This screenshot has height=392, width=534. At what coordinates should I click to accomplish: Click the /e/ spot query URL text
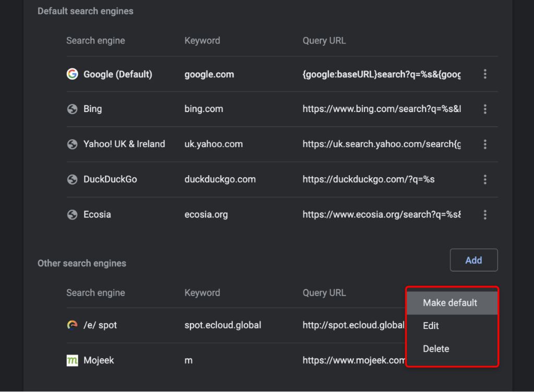(x=354, y=325)
